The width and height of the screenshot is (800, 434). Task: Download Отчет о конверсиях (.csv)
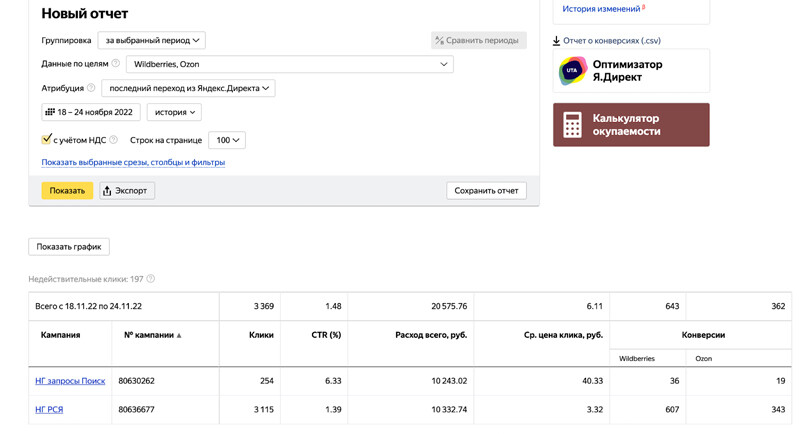[x=612, y=41]
